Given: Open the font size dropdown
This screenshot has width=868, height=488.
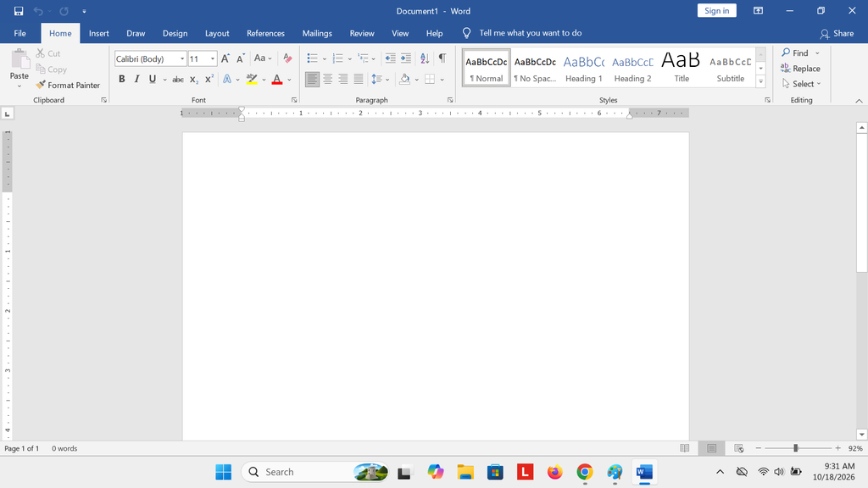Looking at the screenshot, I should tap(213, 58).
